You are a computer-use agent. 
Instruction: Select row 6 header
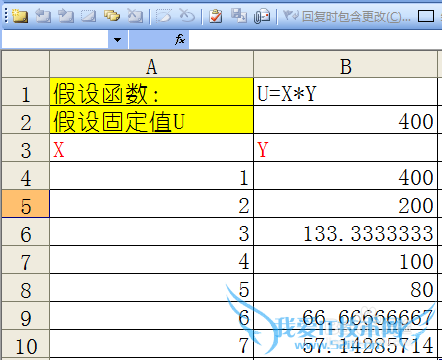point(26,232)
